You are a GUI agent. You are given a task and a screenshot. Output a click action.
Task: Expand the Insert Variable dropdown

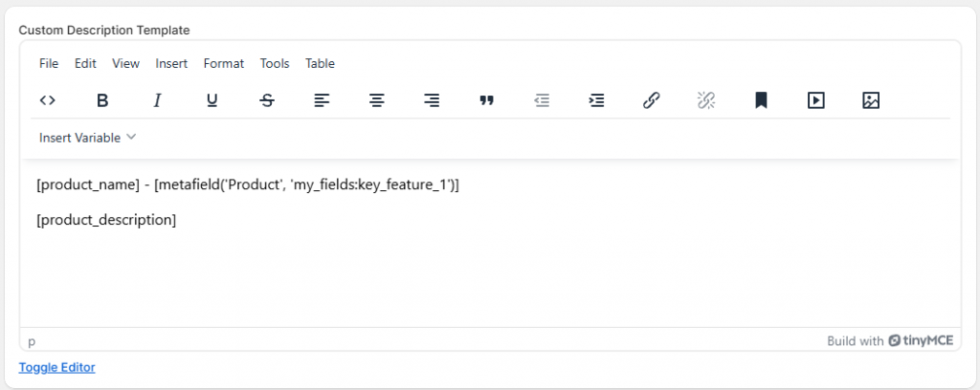point(87,138)
